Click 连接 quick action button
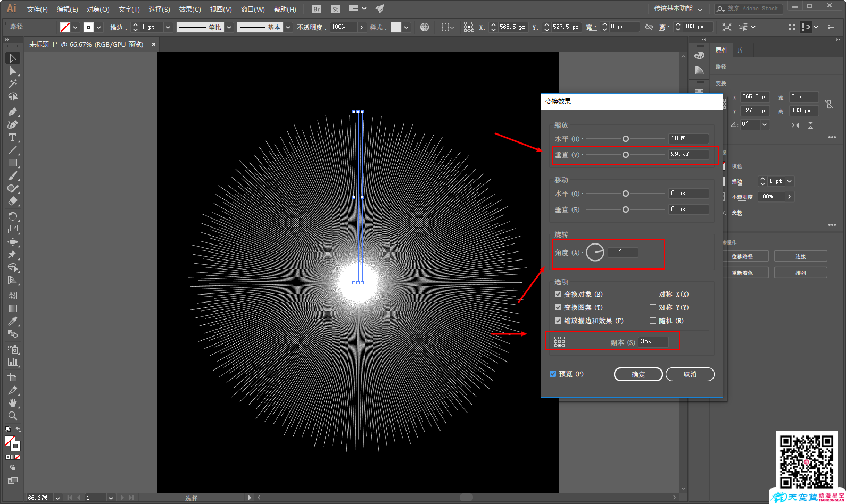 click(x=801, y=256)
